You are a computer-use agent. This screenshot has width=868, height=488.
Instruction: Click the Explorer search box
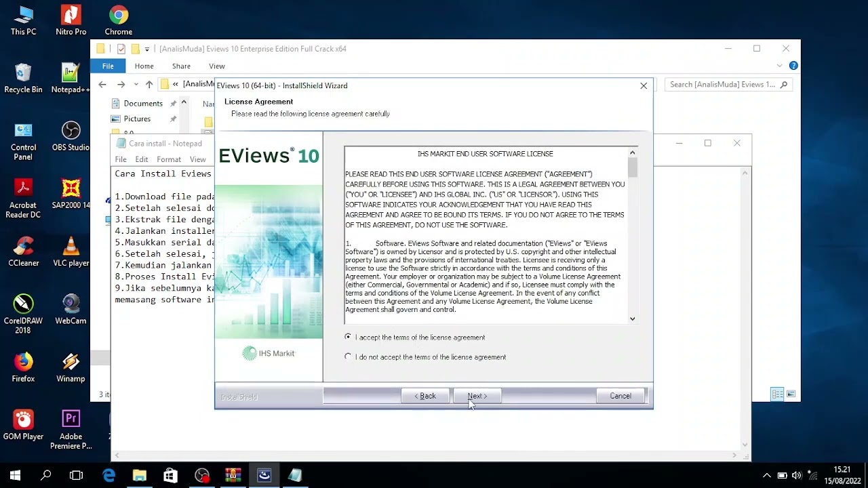pyautogui.click(x=728, y=85)
